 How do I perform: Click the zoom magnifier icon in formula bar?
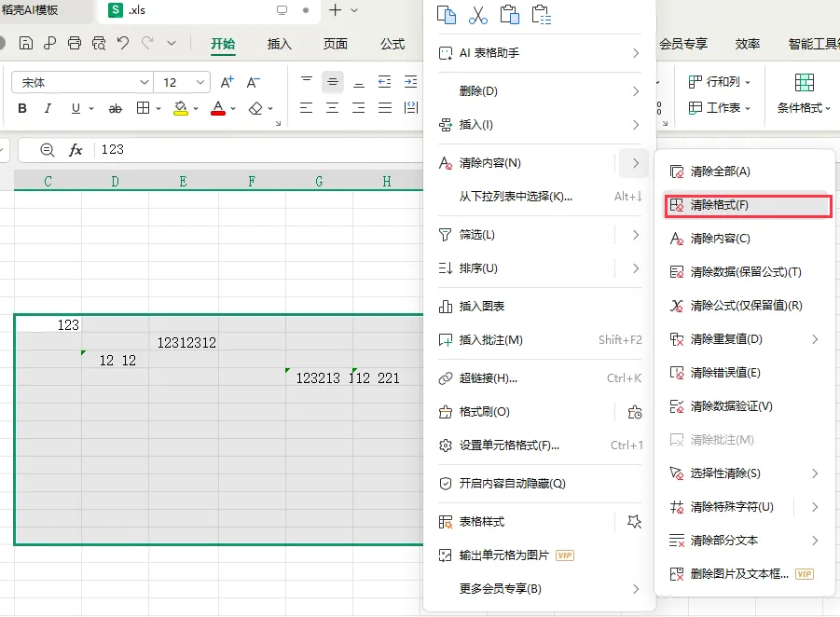(48, 150)
